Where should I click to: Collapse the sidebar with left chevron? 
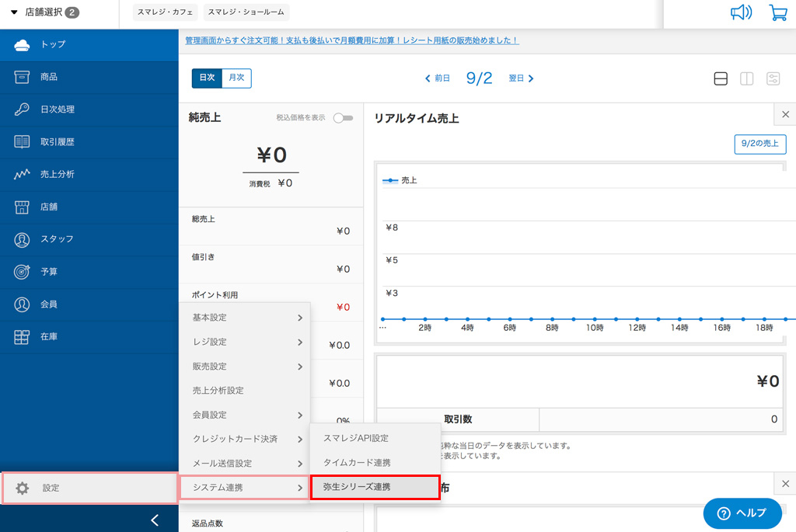point(155,520)
